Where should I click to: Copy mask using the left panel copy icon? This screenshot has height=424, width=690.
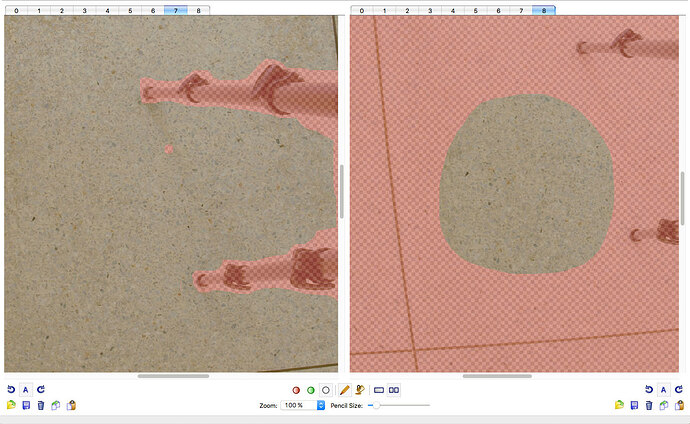[55, 405]
